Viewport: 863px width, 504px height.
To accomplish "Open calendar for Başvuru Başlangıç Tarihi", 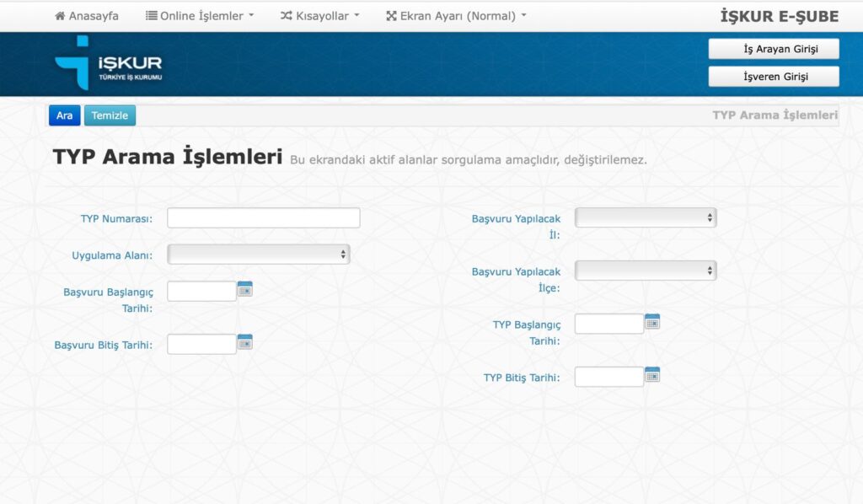I will point(245,289).
